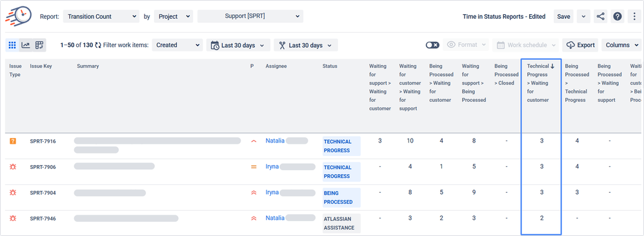Click the Export button
Screen dimensions: 644x236
[x=580, y=45]
